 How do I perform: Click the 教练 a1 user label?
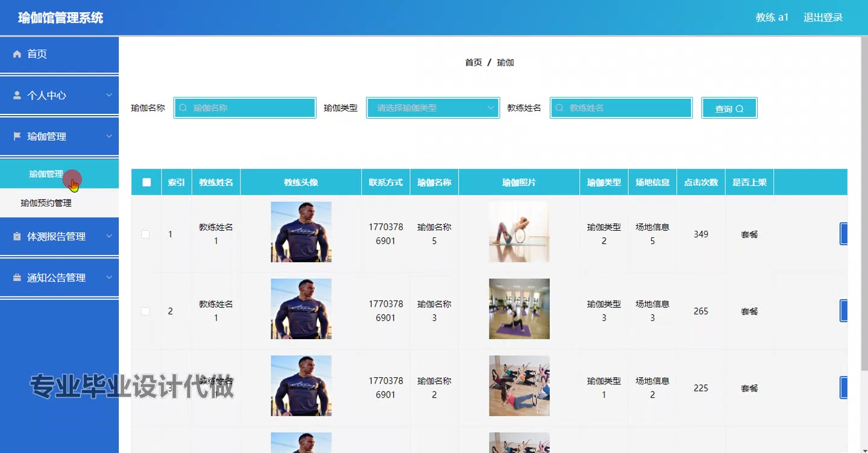(772, 17)
